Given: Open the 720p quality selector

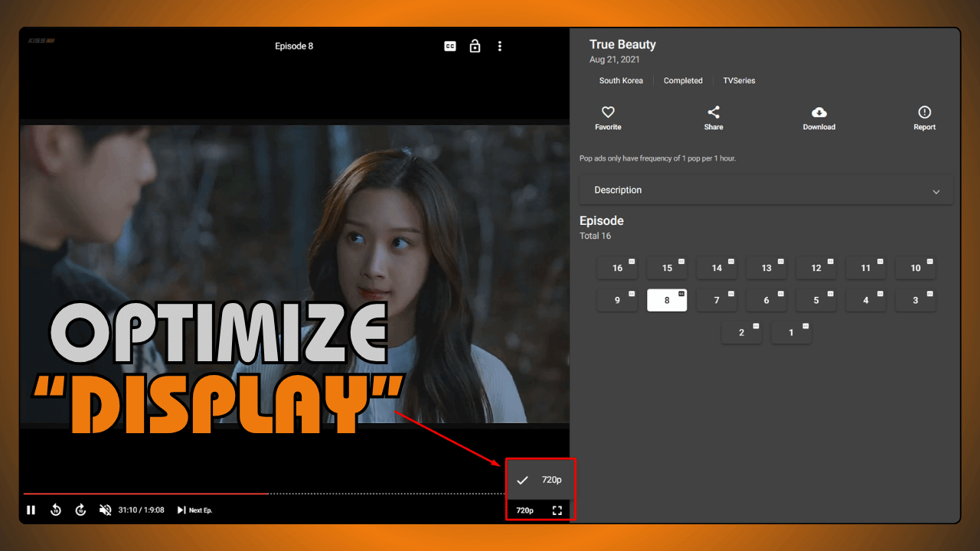Looking at the screenshot, I should (x=524, y=510).
